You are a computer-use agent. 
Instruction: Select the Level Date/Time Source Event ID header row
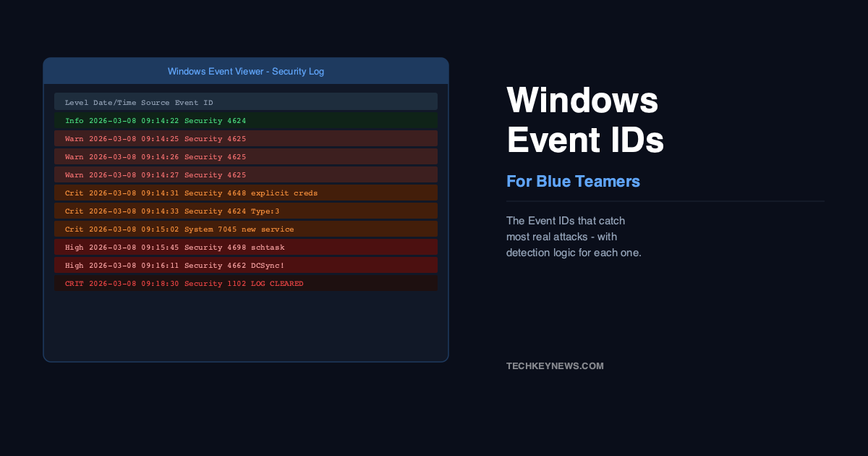(246, 102)
